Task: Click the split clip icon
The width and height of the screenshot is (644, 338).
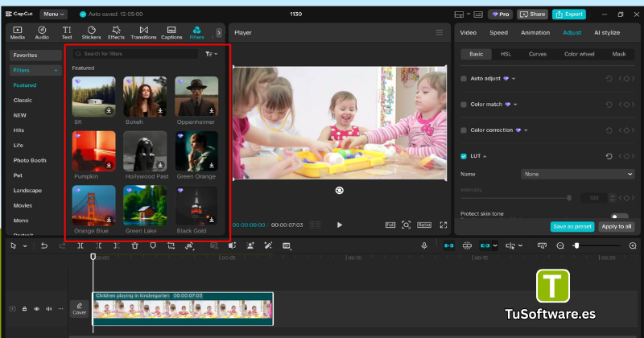Action: [80, 245]
